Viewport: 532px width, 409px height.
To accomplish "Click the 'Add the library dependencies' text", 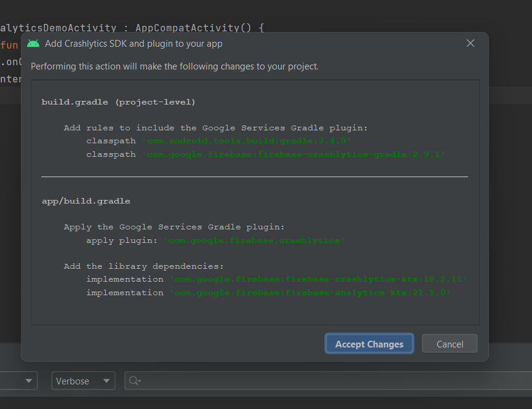I will click(143, 266).
